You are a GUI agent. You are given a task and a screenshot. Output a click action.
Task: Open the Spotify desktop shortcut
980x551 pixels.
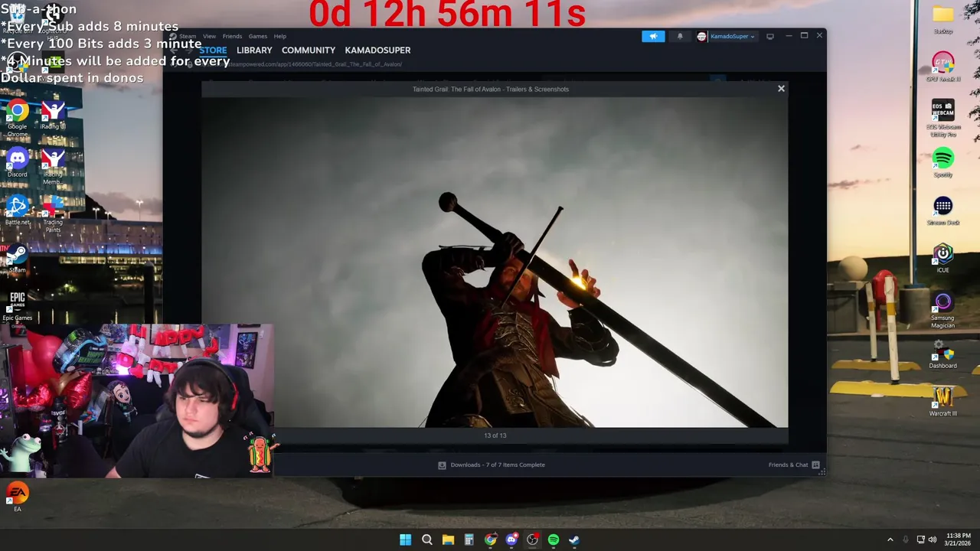click(942, 163)
